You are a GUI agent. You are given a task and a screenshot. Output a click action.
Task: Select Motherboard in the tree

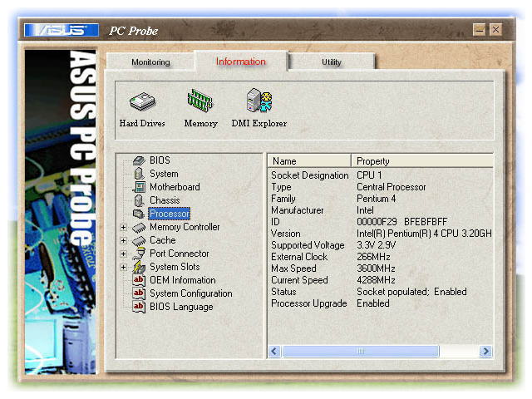pyautogui.click(x=175, y=187)
